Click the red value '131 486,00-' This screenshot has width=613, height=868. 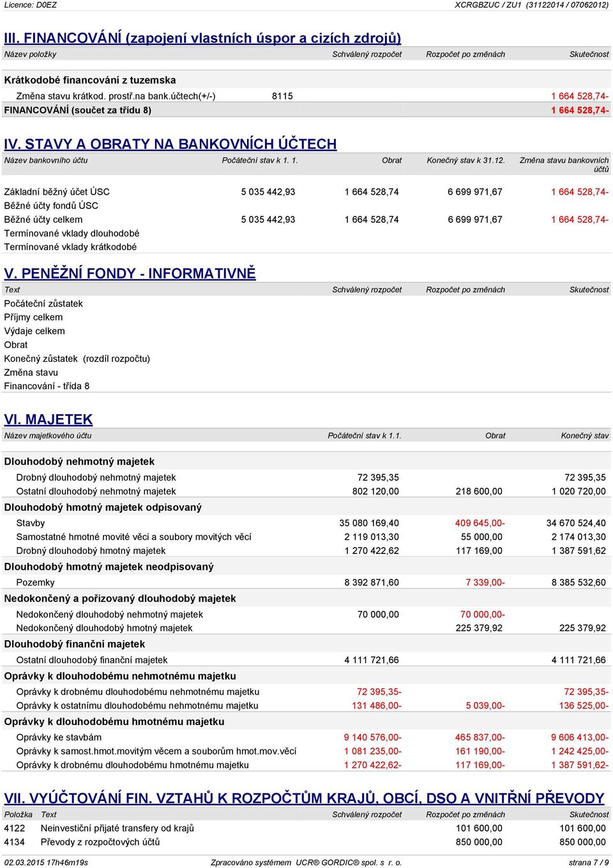click(x=377, y=706)
